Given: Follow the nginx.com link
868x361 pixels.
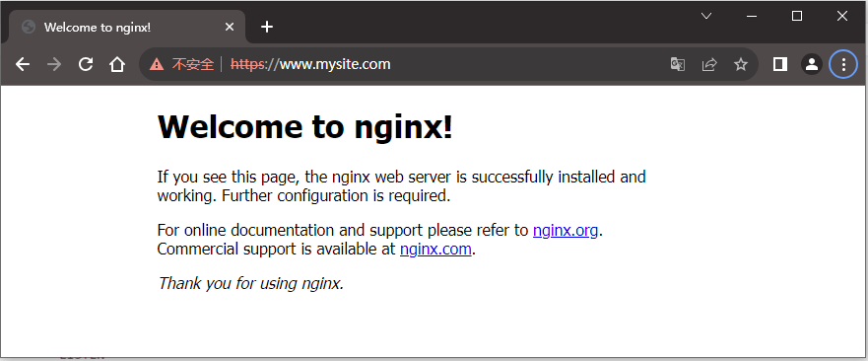Looking at the screenshot, I should pyautogui.click(x=435, y=249).
